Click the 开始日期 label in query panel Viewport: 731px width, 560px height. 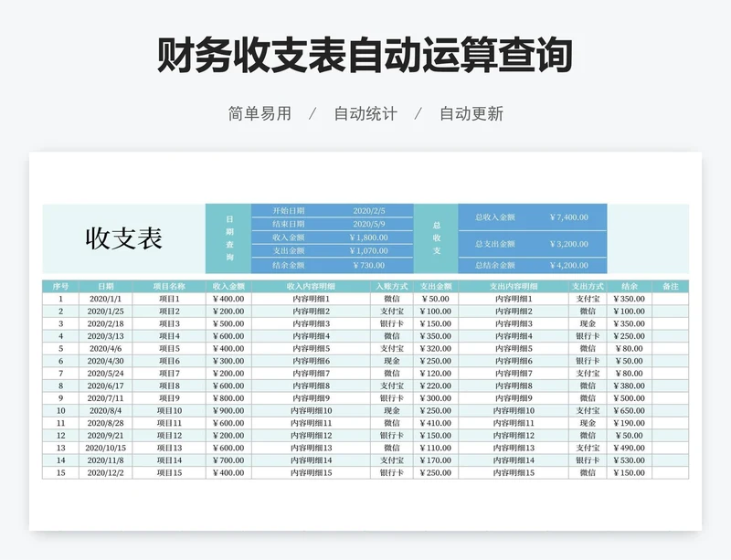289,211
